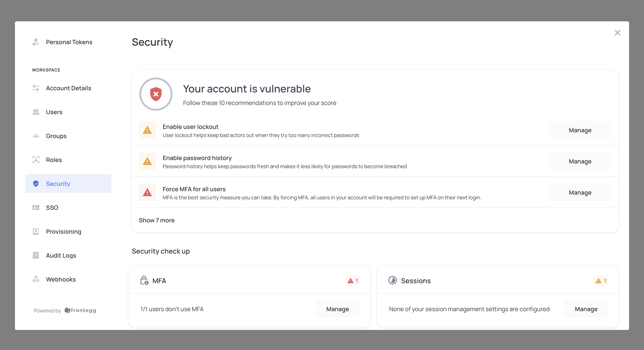Manage the Enable password history recommendation
Image resolution: width=644 pixels, height=350 pixels.
pos(580,161)
